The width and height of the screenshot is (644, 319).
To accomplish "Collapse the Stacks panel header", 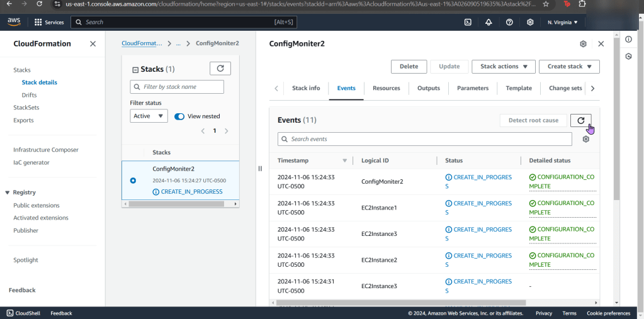I will coord(135,70).
